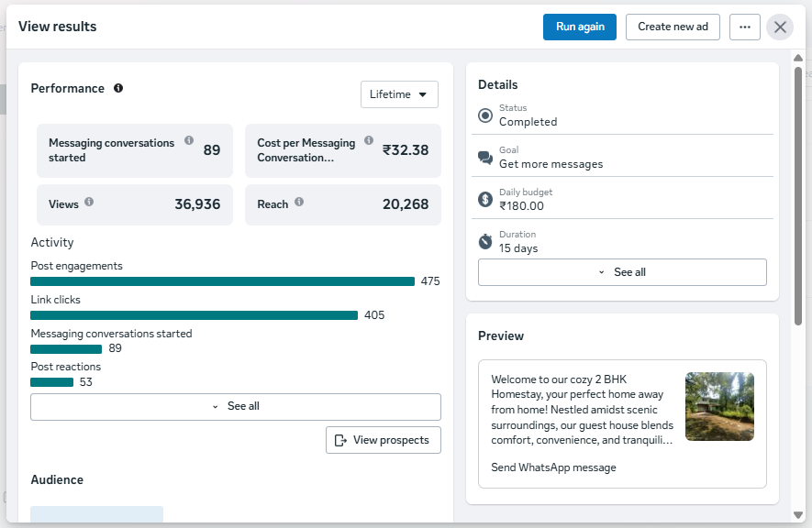Click the Completed status radio icon

click(485, 115)
